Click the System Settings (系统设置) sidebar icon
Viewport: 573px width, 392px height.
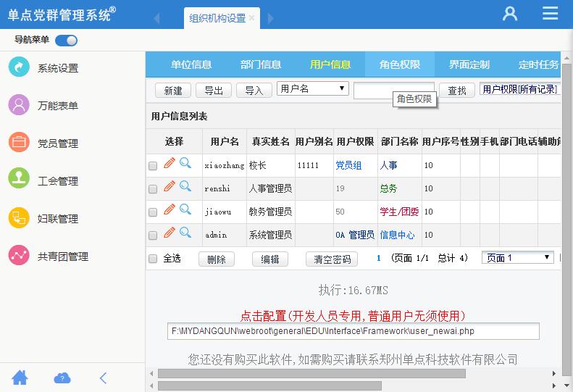19,67
